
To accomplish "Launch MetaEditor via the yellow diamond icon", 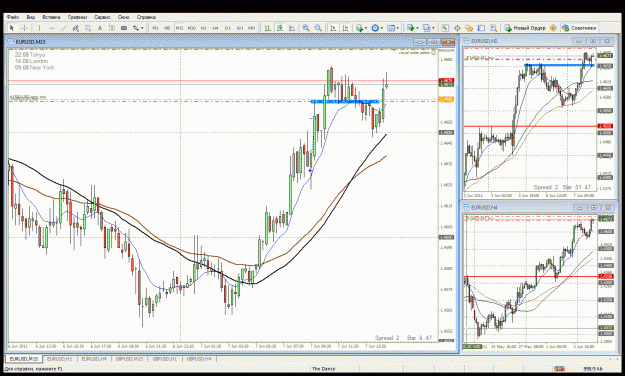I will pos(553,28).
